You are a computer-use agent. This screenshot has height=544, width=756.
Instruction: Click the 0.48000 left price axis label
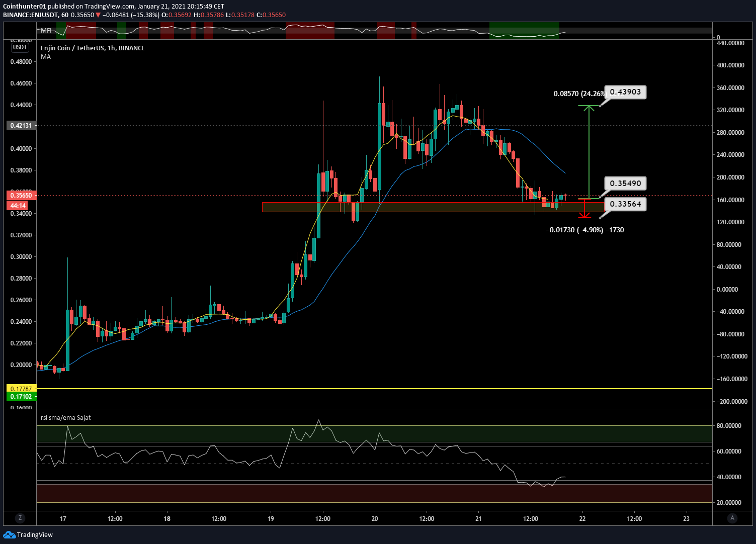coord(21,62)
